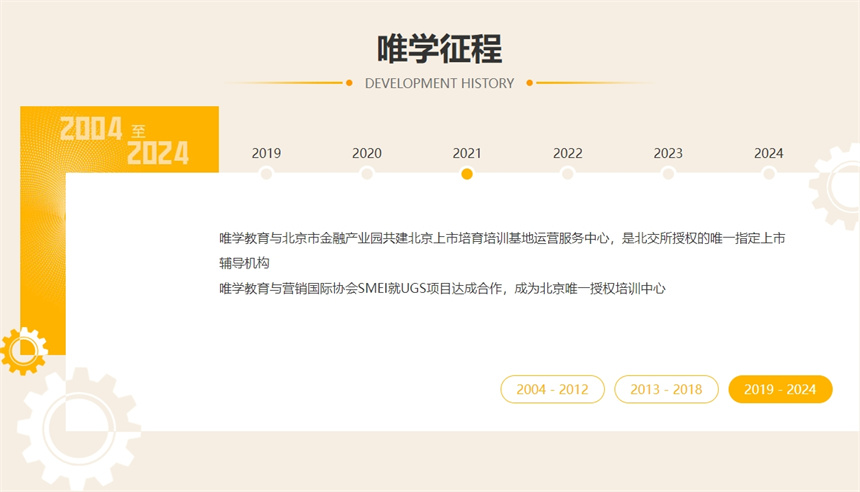
Task: Click the DEVELOPMENT HISTORY subtitle
Action: (439, 83)
